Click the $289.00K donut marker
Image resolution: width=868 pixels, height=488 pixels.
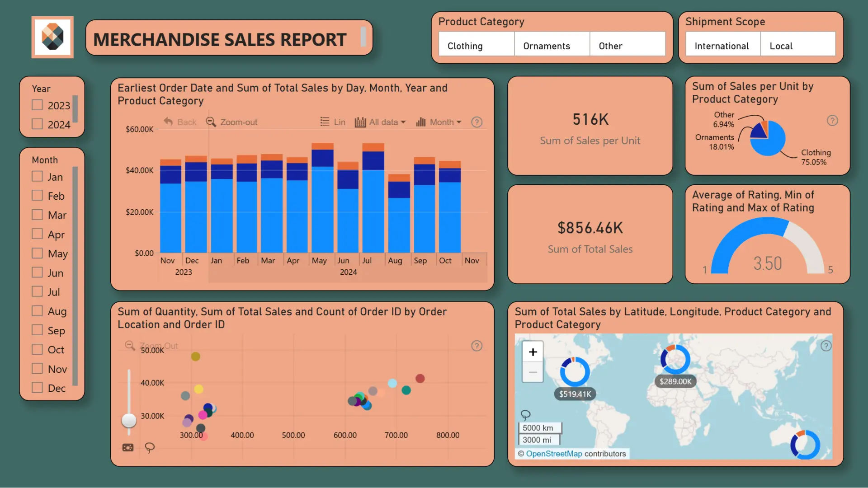[x=675, y=359]
